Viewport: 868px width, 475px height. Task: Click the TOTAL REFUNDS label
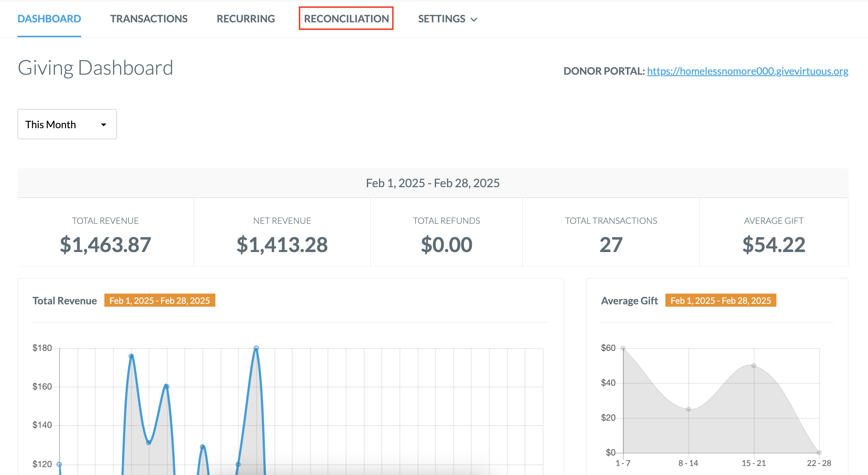coord(446,221)
